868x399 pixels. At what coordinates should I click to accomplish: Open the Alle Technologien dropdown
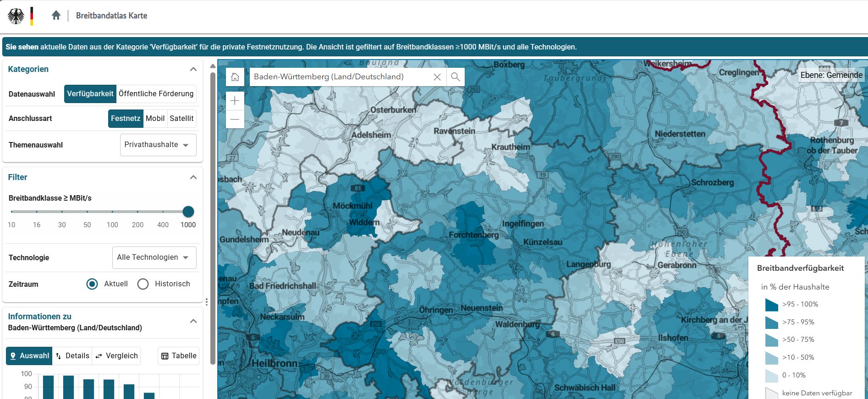tap(154, 257)
